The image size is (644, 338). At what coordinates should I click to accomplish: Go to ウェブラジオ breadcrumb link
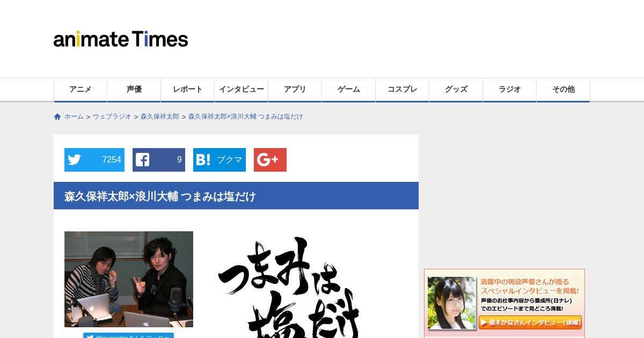point(112,116)
